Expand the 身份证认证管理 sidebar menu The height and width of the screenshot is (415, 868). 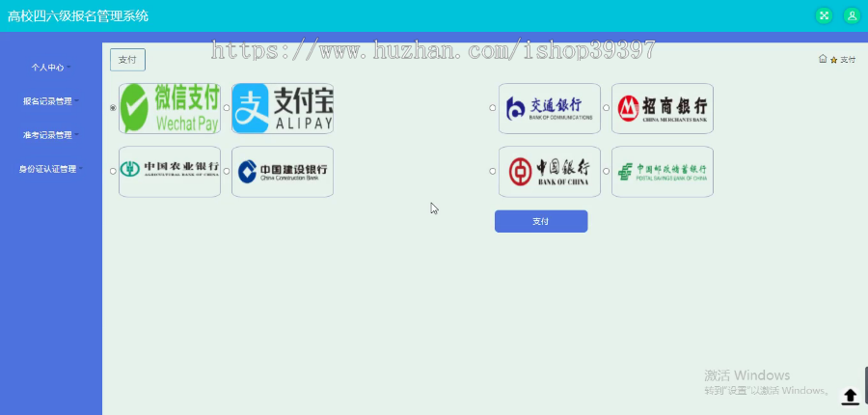(51, 169)
